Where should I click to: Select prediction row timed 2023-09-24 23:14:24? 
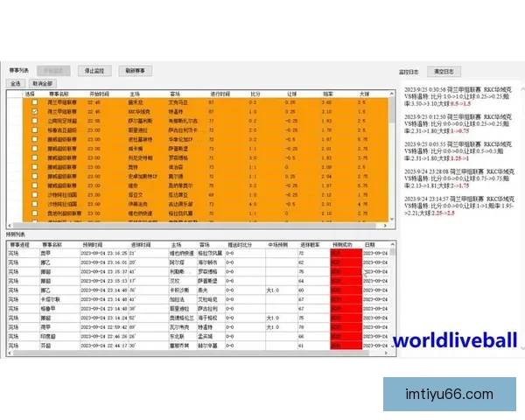point(198,318)
